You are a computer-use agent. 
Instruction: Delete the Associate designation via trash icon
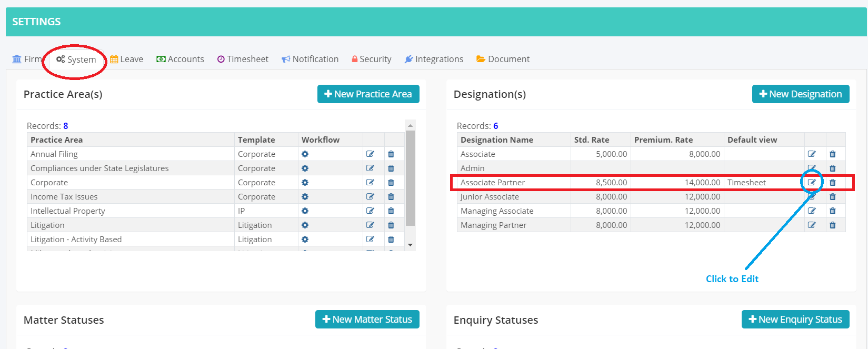[x=832, y=154]
